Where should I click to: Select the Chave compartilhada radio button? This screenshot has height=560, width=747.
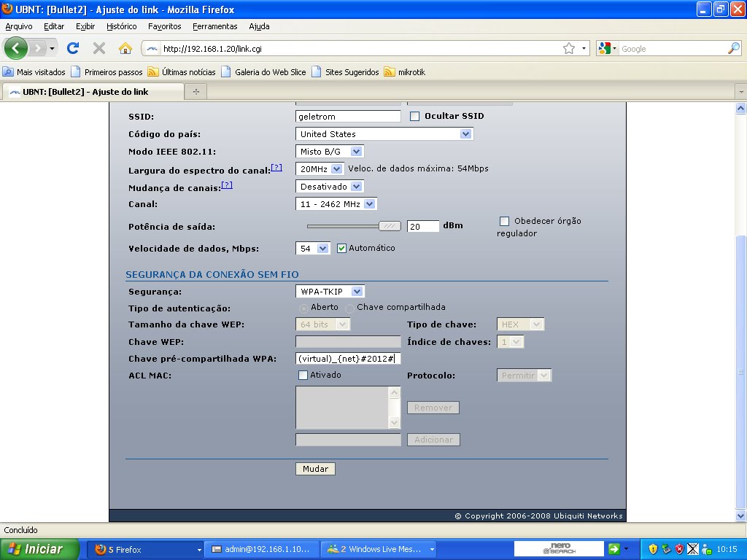click(349, 308)
